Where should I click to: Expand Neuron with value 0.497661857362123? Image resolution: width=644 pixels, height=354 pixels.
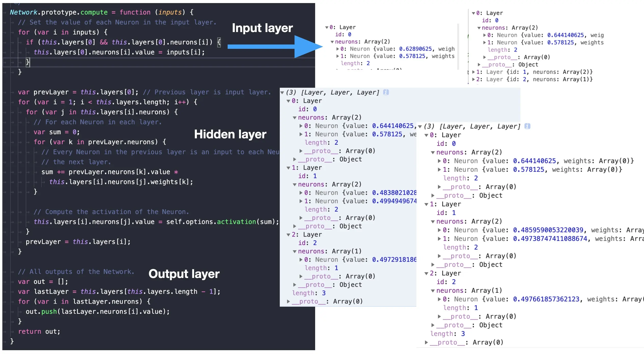point(439,299)
